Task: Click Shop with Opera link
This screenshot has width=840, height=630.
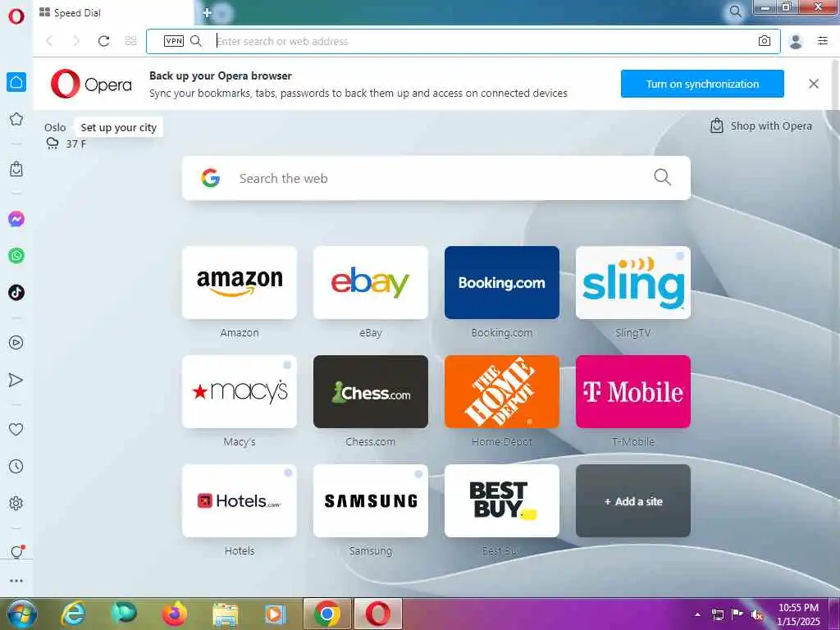Action: pyautogui.click(x=760, y=126)
